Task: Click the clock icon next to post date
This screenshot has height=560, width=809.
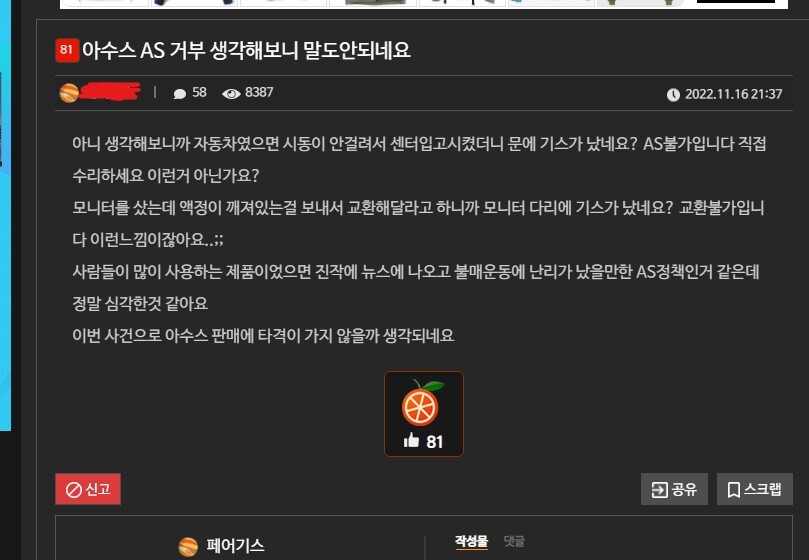Action: [x=673, y=94]
